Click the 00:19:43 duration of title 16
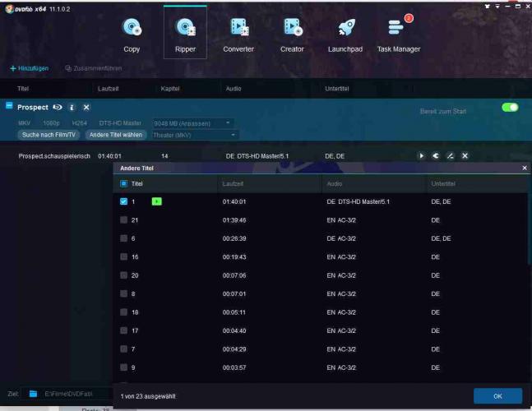 point(234,256)
